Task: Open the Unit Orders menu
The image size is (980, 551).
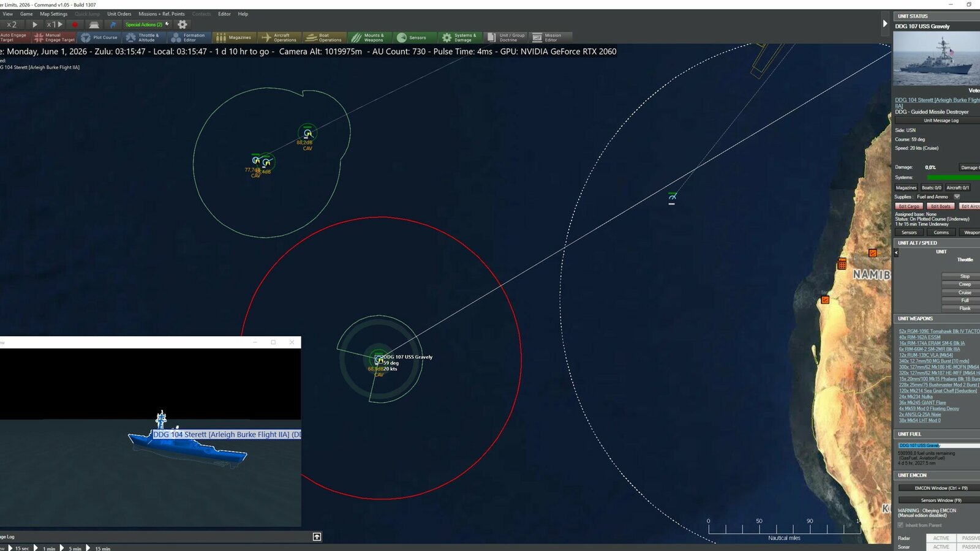Action: 119,13
